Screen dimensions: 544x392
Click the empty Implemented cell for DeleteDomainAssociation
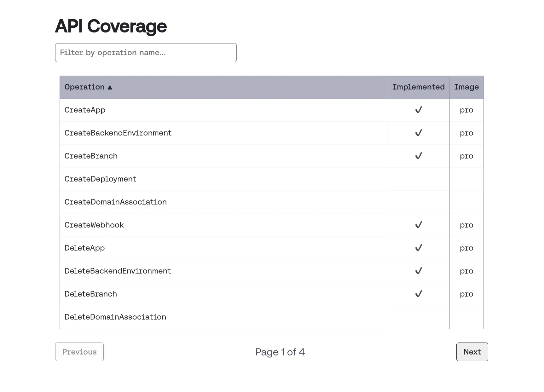418,317
